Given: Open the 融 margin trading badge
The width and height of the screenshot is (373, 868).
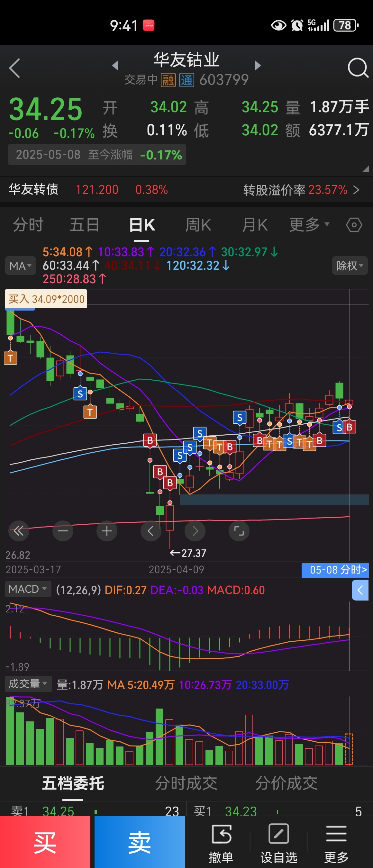Looking at the screenshot, I should coord(168,80).
